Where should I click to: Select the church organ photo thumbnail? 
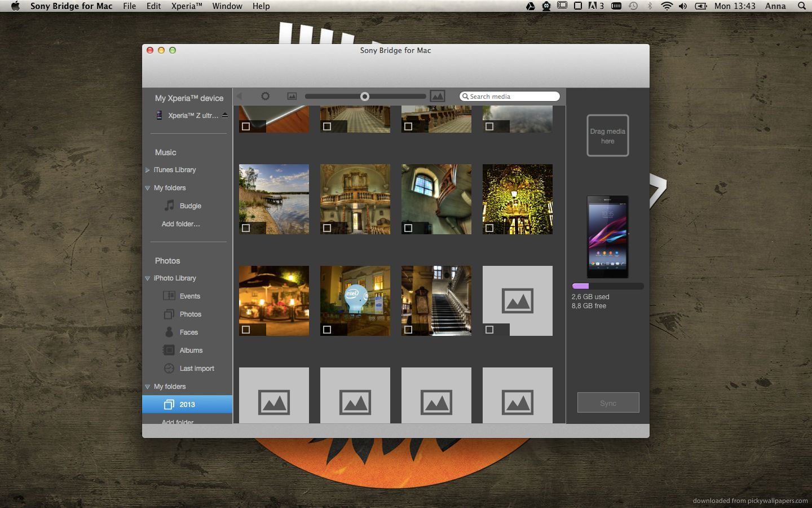(x=355, y=199)
